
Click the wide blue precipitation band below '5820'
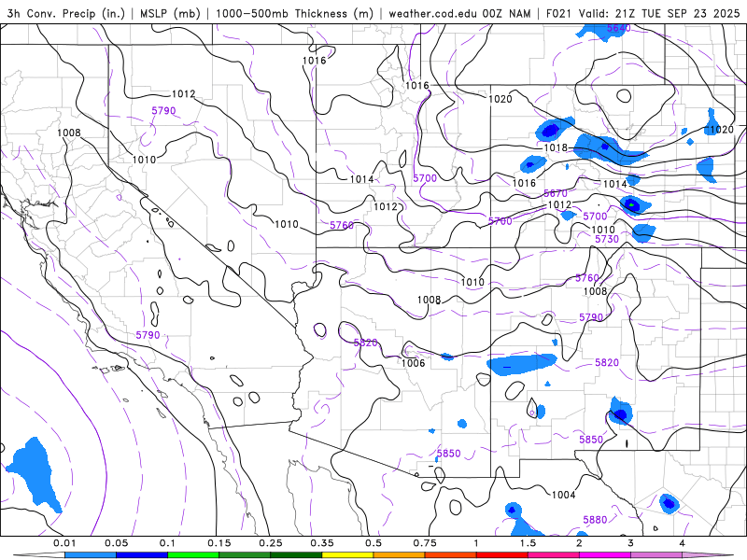pyautogui.click(x=522, y=364)
